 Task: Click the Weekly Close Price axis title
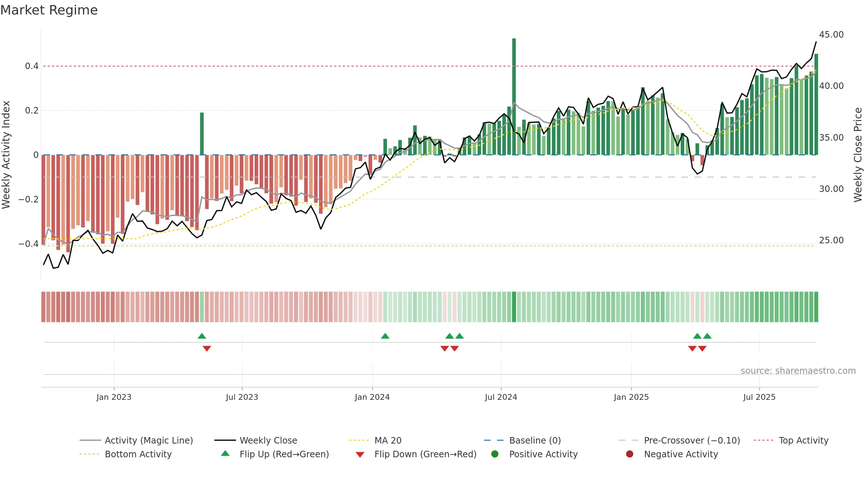tap(858, 155)
